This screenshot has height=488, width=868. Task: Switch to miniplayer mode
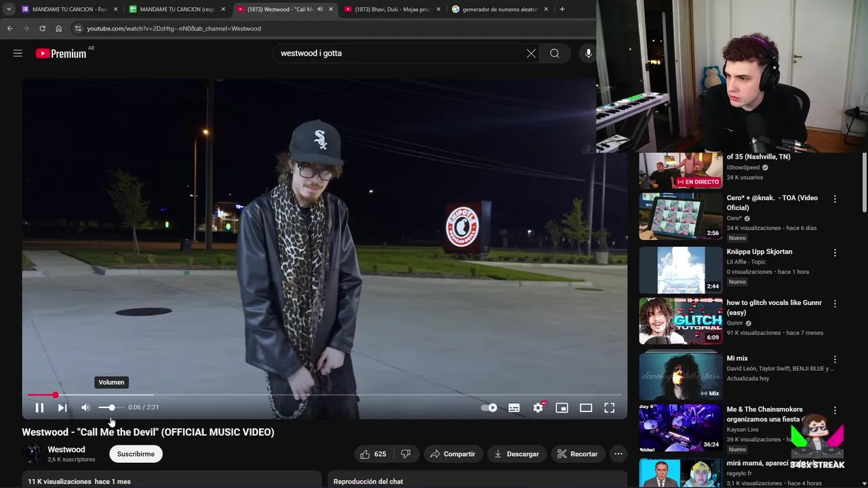[x=561, y=407]
